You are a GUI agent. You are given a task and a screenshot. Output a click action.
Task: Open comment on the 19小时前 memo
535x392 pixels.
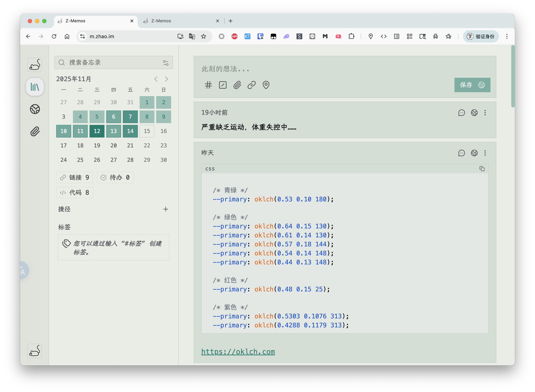pos(461,113)
